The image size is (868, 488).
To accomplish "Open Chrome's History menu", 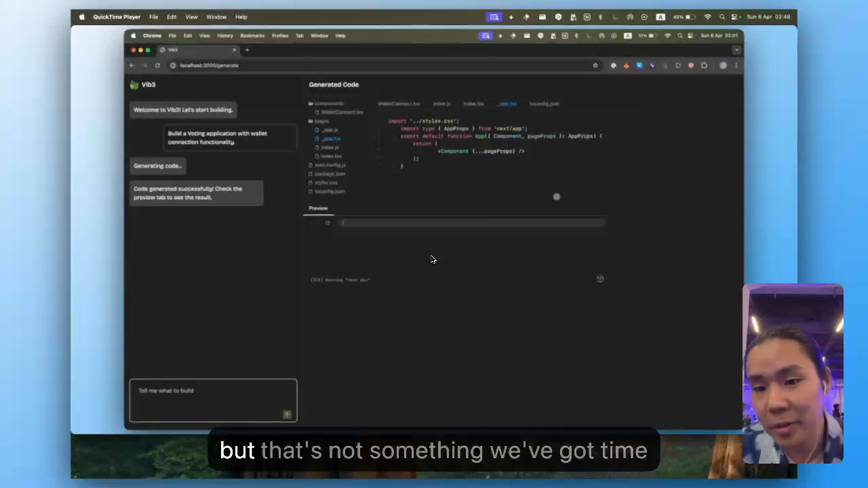I will tap(225, 36).
